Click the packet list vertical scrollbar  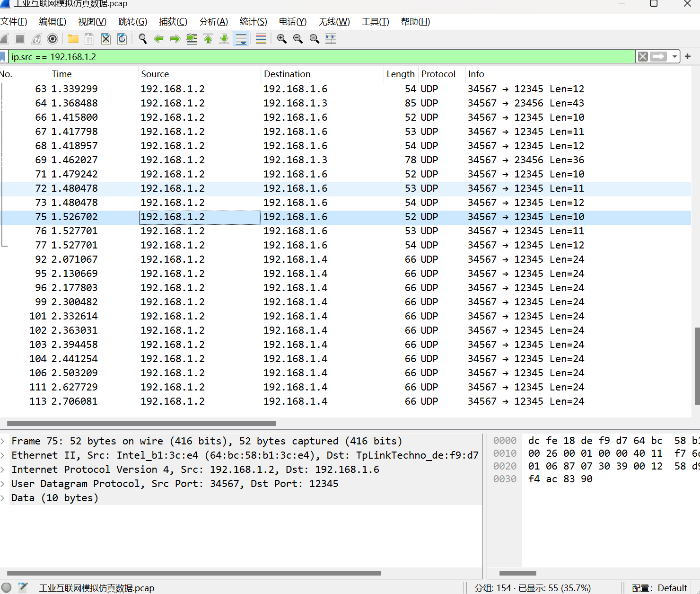pyautogui.click(x=697, y=366)
